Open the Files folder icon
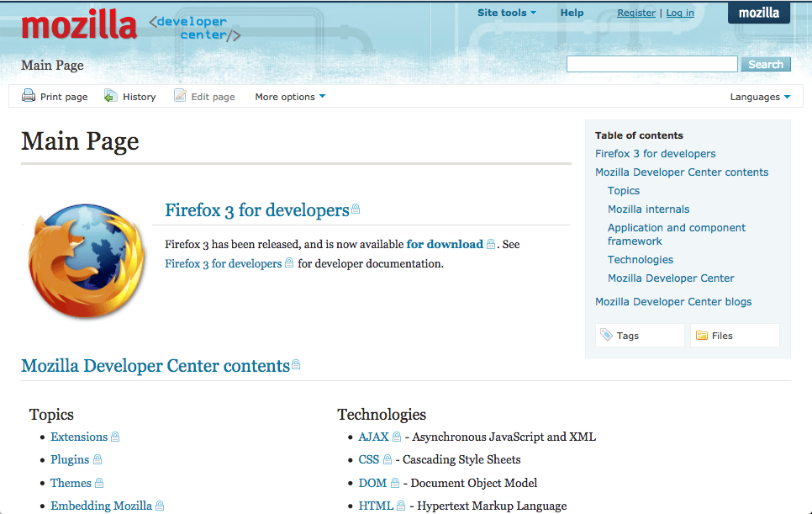 tap(704, 335)
